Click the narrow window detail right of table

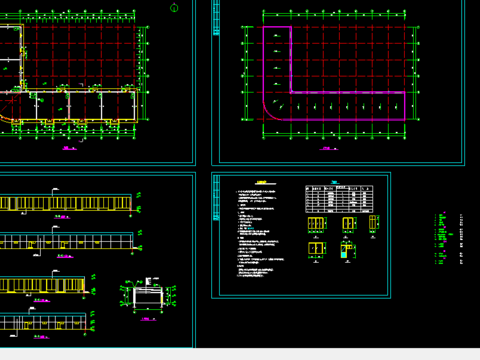(x=373, y=223)
